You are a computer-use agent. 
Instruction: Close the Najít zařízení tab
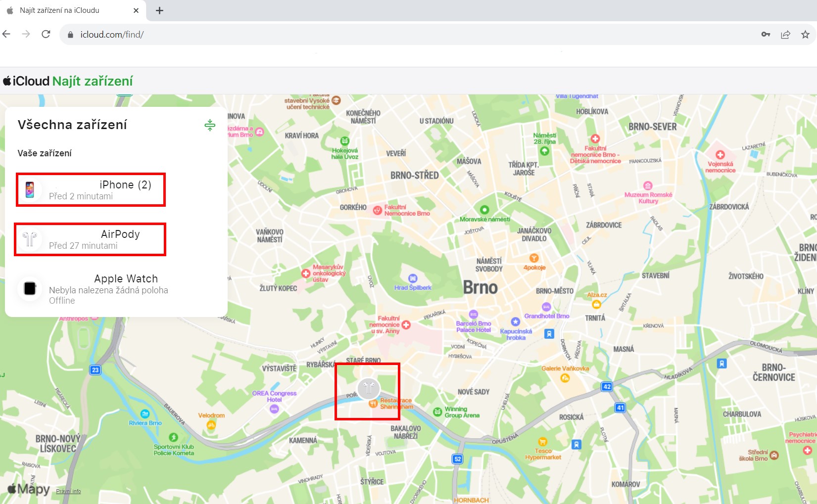coord(137,10)
